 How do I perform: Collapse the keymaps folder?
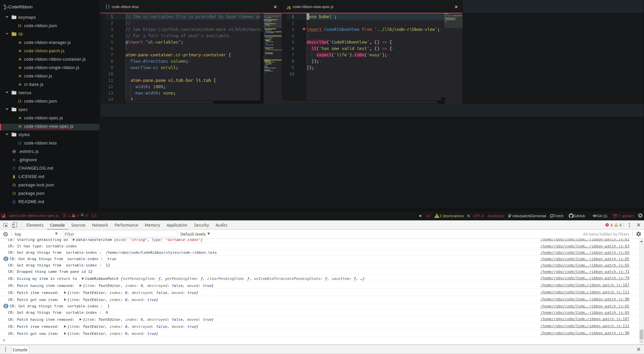tap(7, 17)
